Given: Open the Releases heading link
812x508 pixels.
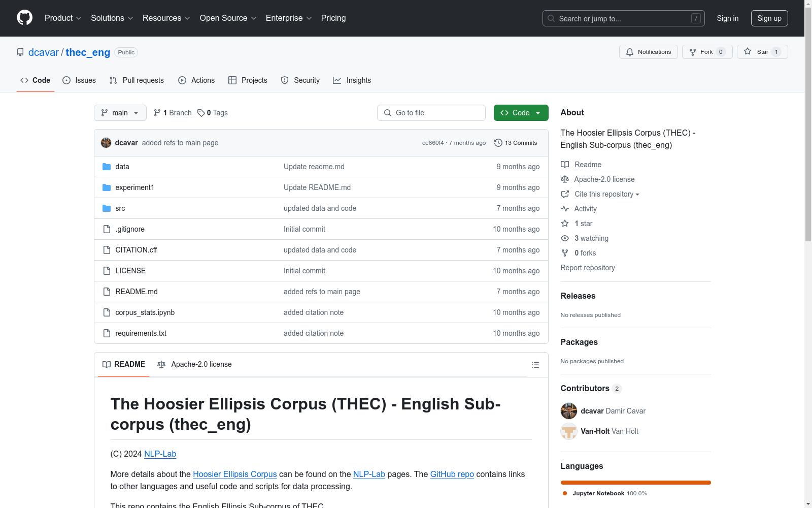Looking at the screenshot, I should pyautogui.click(x=578, y=296).
